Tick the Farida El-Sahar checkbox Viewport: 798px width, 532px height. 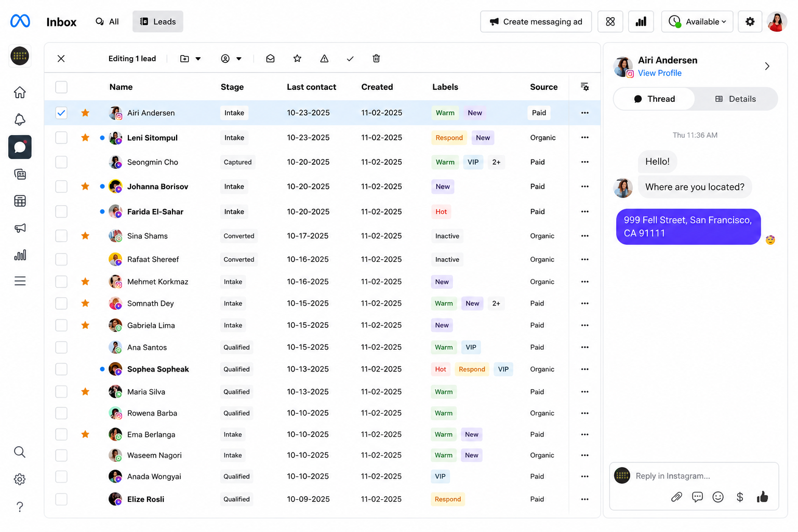tap(61, 211)
